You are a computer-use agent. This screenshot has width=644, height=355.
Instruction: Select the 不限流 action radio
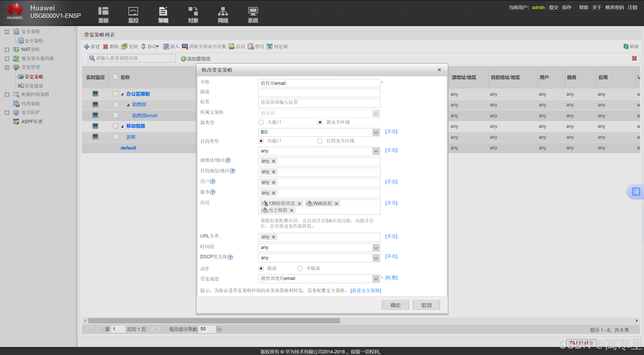tap(300, 268)
